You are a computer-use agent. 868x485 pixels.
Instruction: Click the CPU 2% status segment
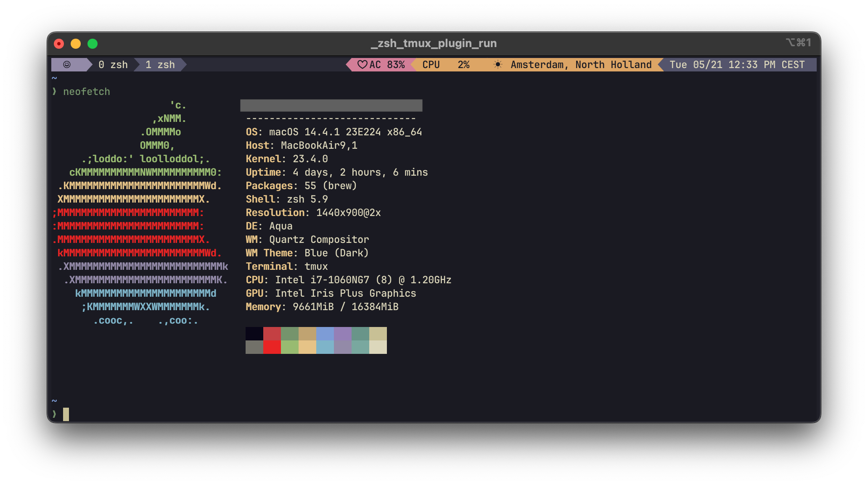tap(446, 65)
